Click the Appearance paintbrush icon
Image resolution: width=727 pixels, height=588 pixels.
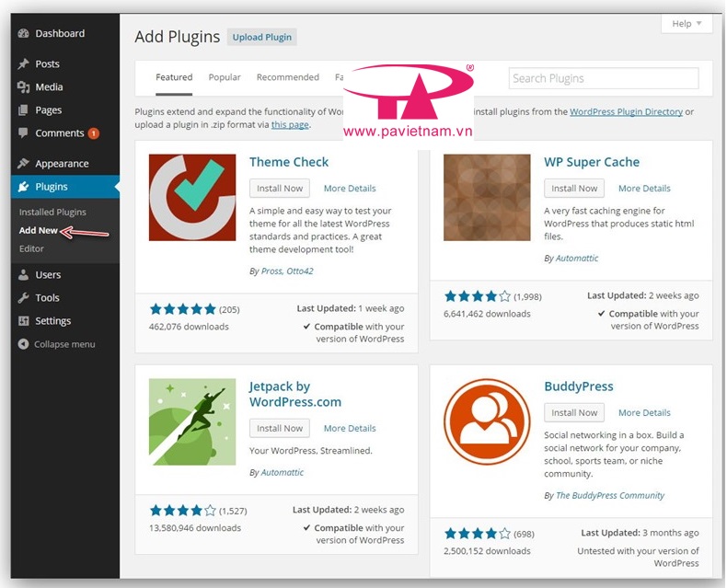(23, 163)
